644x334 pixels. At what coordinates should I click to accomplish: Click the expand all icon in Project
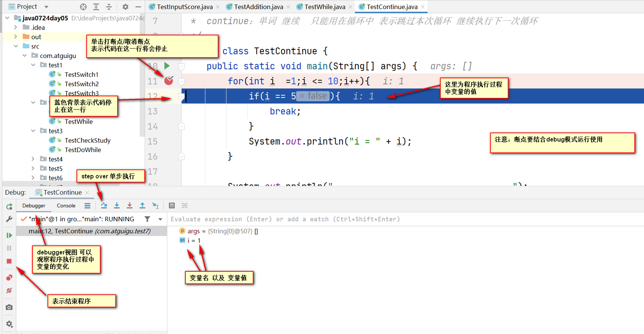pyautogui.click(x=96, y=7)
